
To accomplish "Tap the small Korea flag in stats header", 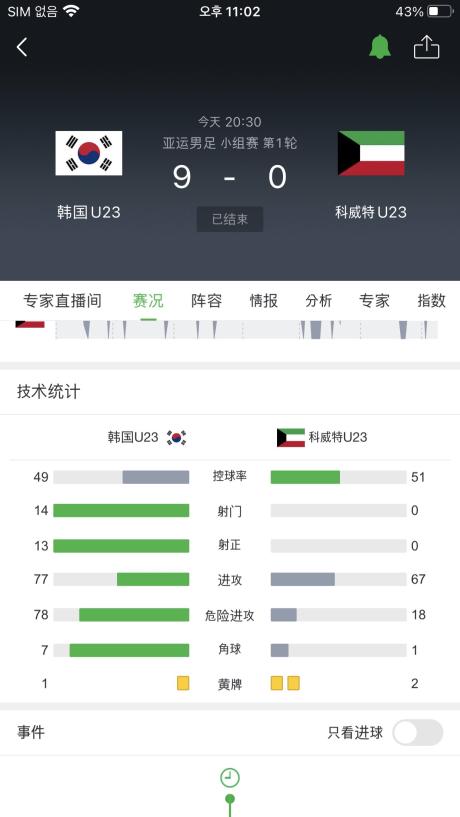I will [x=176, y=438].
